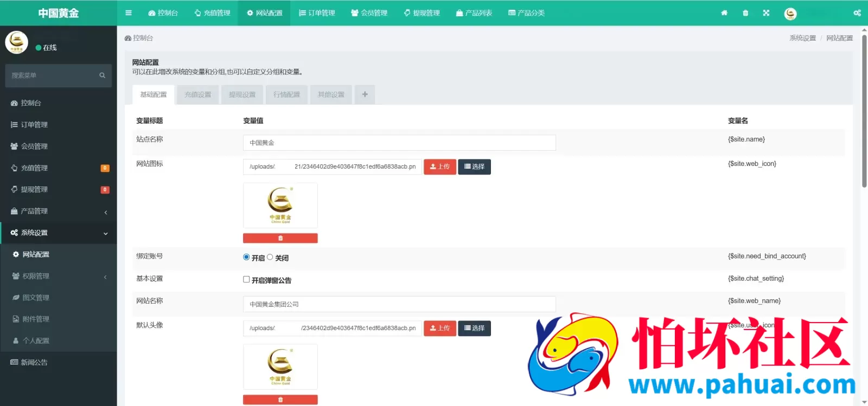Screen dimensions: 868x406
Task: Select 关闭 radio for 绑定账号
Action: (x=270, y=257)
